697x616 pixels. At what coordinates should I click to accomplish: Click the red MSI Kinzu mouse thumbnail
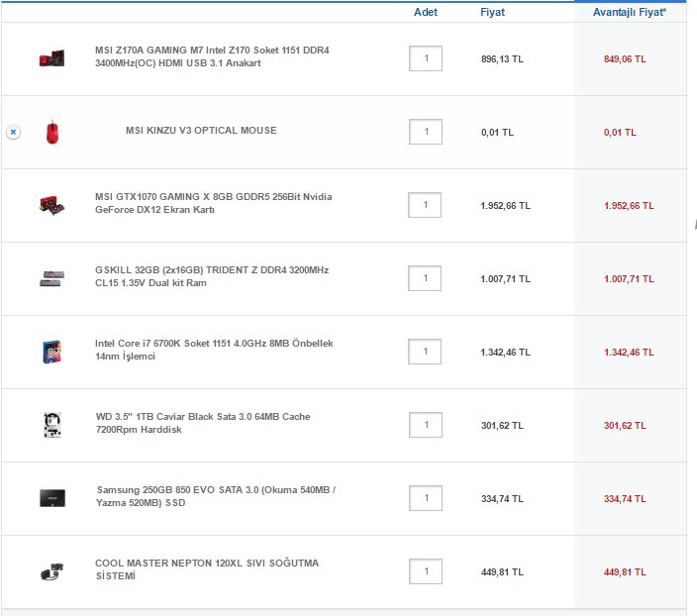point(52,132)
